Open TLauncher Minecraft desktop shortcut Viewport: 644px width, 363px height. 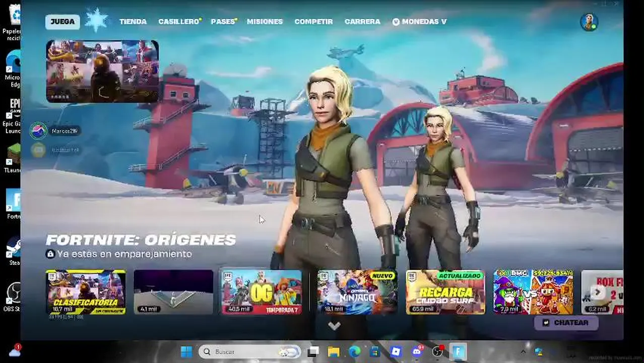tap(14, 158)
